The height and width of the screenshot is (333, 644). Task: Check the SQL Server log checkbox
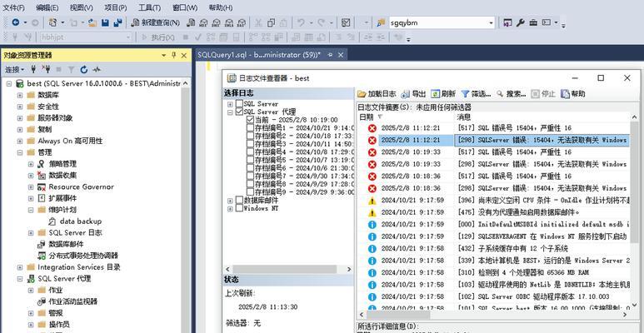click(x=239, y=104)
